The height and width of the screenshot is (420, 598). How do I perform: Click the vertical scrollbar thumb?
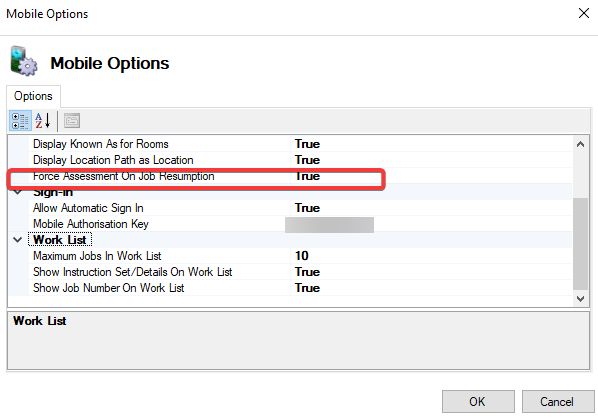(580, 244)
